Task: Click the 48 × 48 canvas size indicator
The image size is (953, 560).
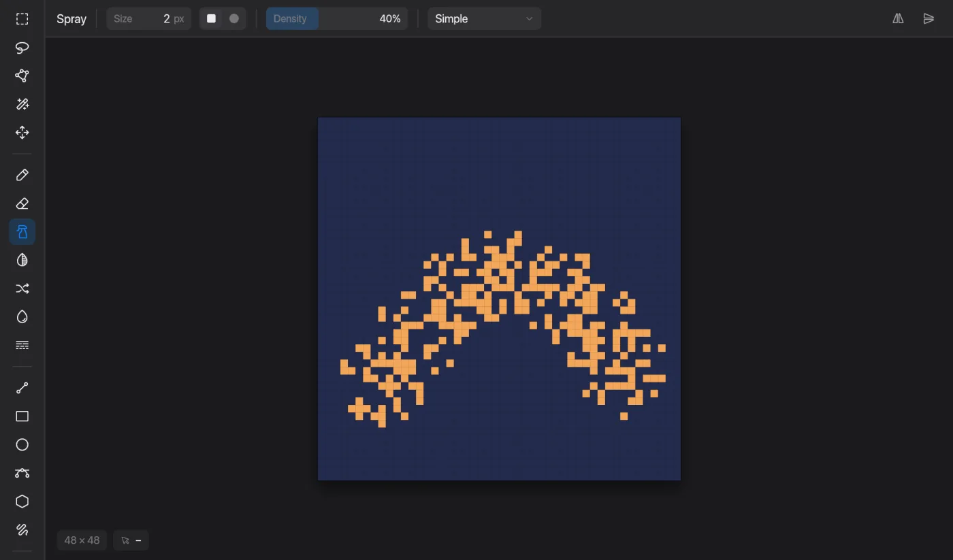Action: point(82,540)
